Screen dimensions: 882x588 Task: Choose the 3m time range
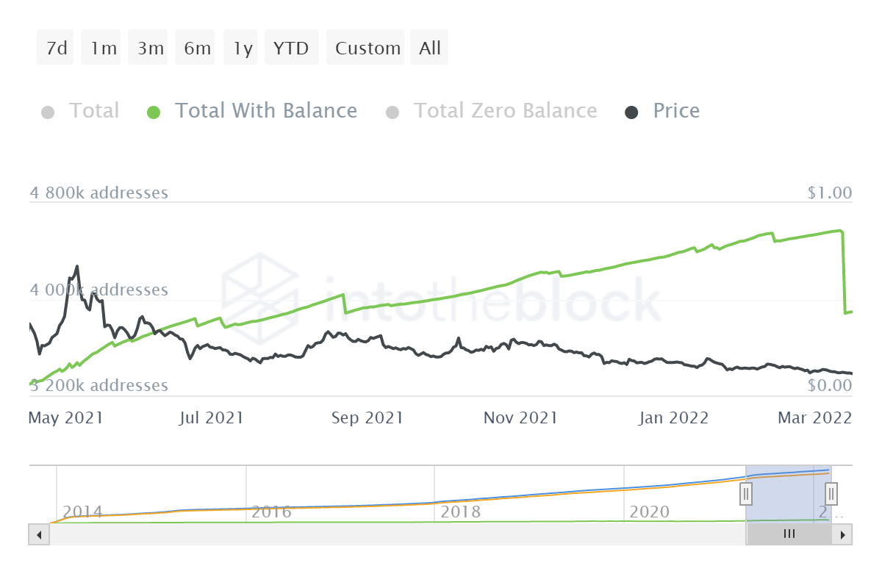click(x=150, y=49)
